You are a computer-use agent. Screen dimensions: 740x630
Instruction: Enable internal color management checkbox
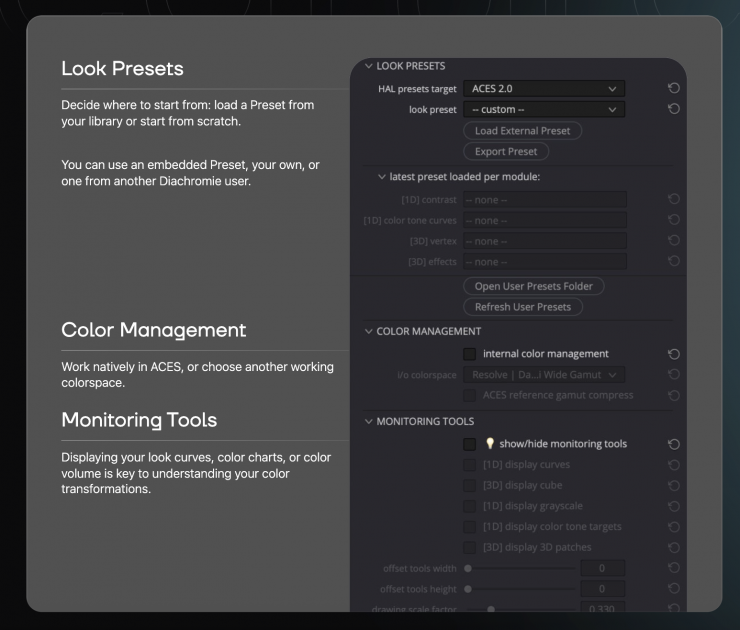[x=469, y=354]
